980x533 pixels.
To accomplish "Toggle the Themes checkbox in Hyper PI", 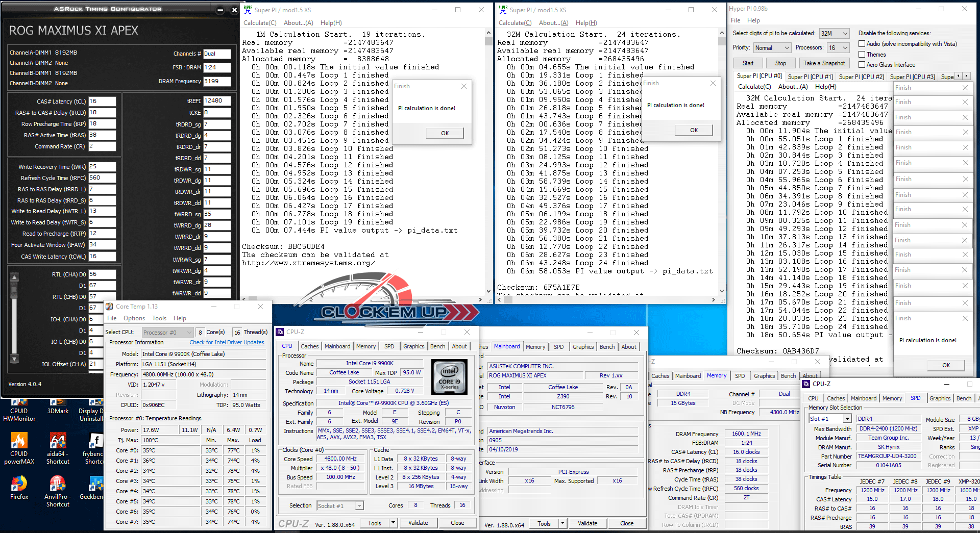I will click(x=862, y=55).
